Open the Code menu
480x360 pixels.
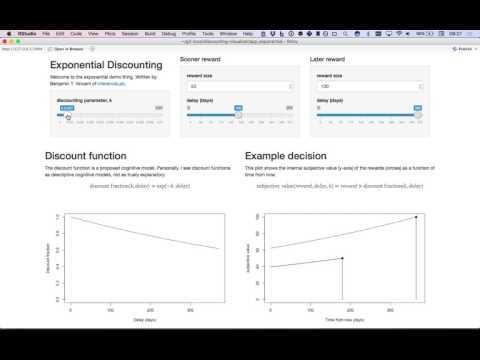(x=76, y=34)
